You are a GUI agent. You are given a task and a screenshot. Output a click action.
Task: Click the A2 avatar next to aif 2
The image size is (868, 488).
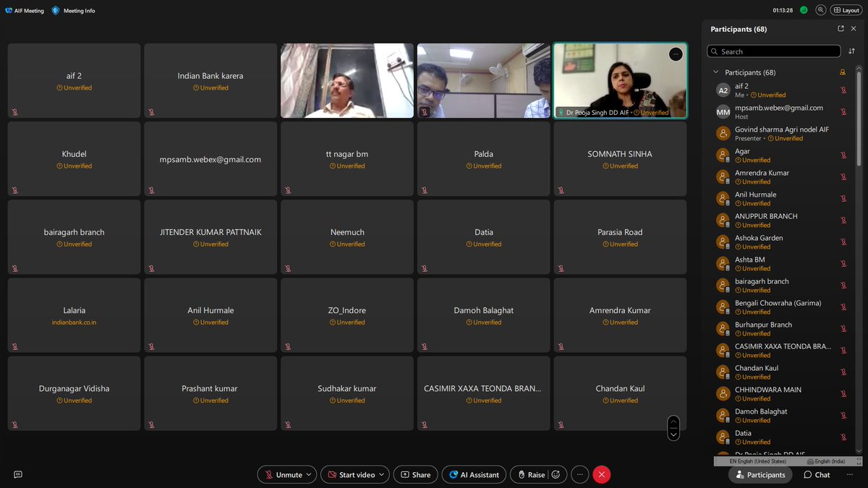(x=723, y=90)
